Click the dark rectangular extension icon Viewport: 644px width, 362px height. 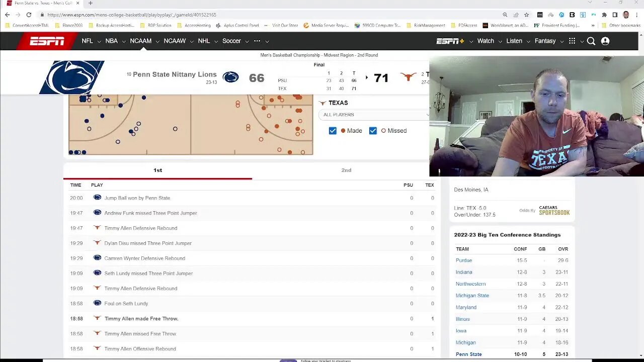click(540, 15)
